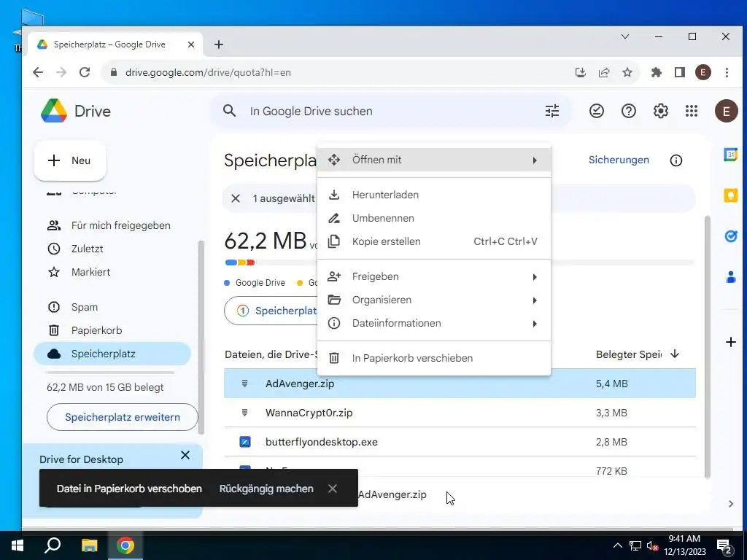Open search filter options icon

tap(552, 111)
